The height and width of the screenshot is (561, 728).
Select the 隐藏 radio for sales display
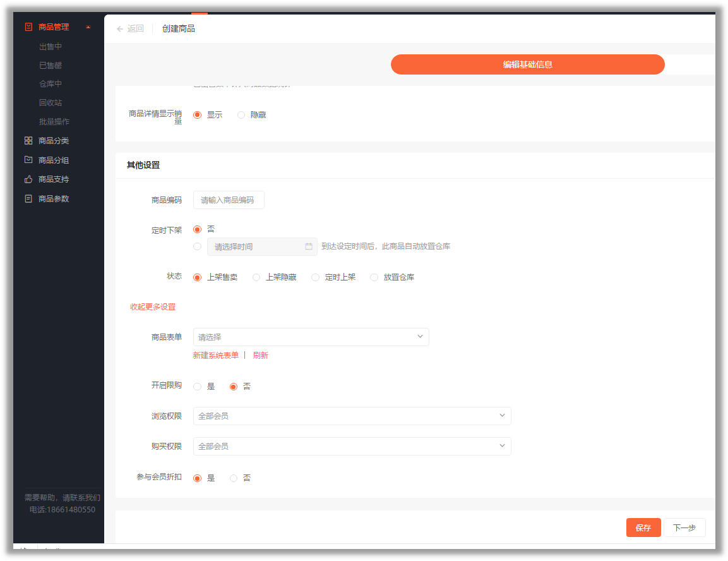pyautogui.click(x=241, y=115)
